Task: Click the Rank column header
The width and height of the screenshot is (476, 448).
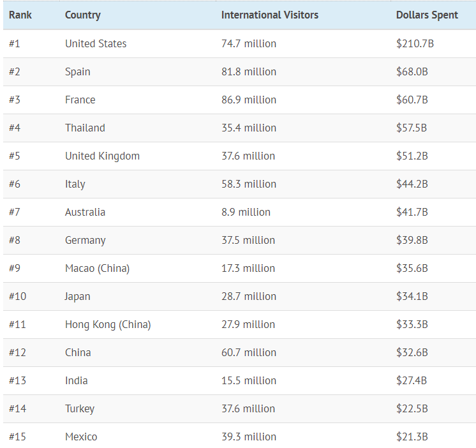Action: (20, 15)
